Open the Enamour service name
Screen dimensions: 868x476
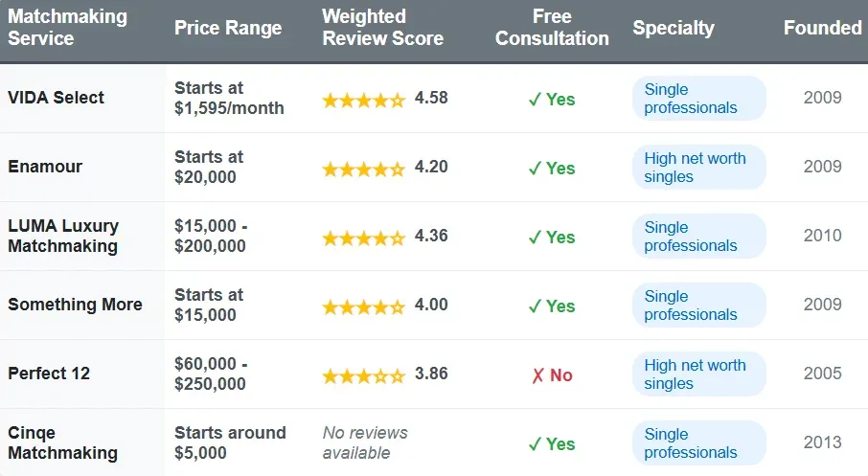pos(45,167)
